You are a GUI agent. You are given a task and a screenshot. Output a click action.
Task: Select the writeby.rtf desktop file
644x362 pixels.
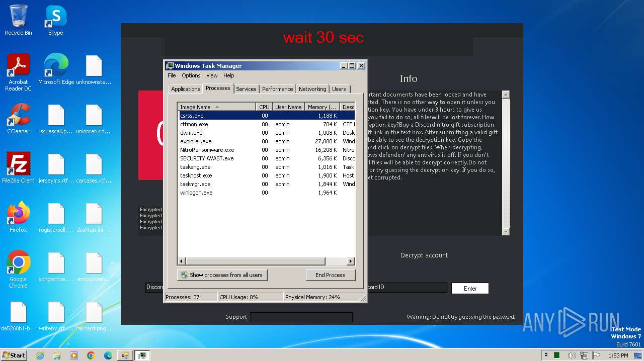56,316
